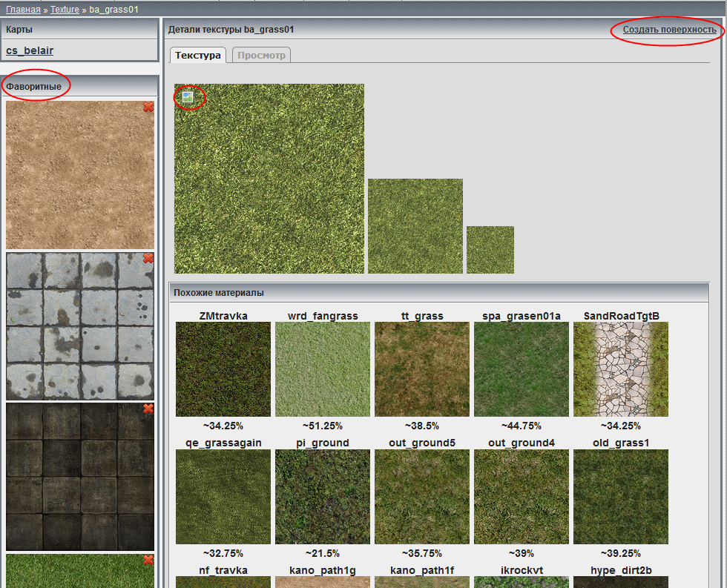The image size is (727, 588).
Task: Click the ikrockvt name label
Action: coord(522,570)
